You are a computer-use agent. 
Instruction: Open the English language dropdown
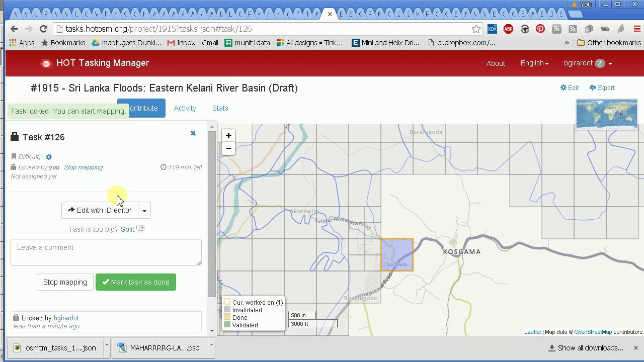coord(534,63)
